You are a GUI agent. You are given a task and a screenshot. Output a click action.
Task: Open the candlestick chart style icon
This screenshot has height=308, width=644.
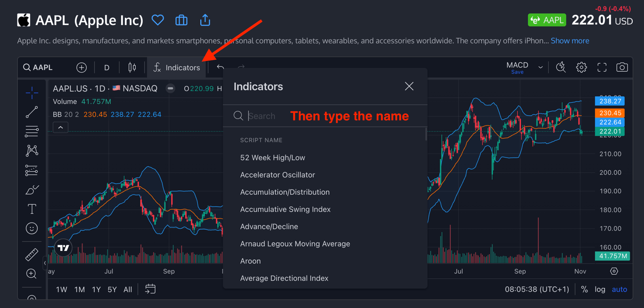pyautogui.click(x=132, y=67)
